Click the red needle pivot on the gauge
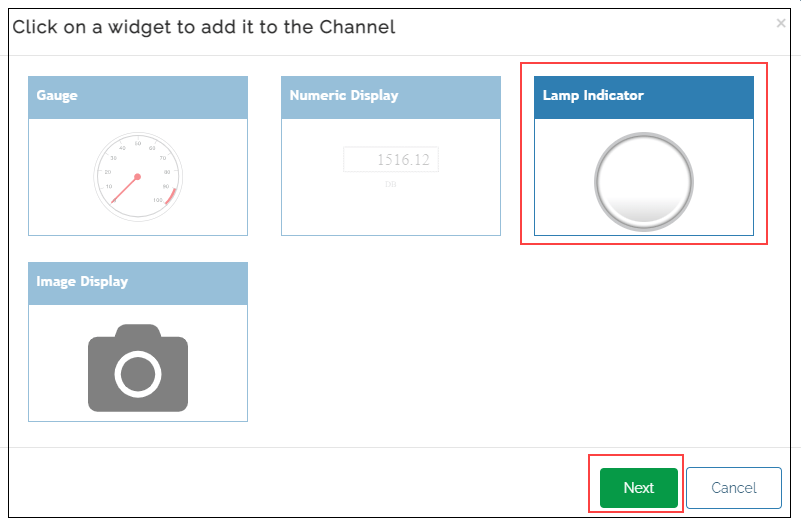Image resolution: width=801 pixels, height=525 pixels. 137,177
